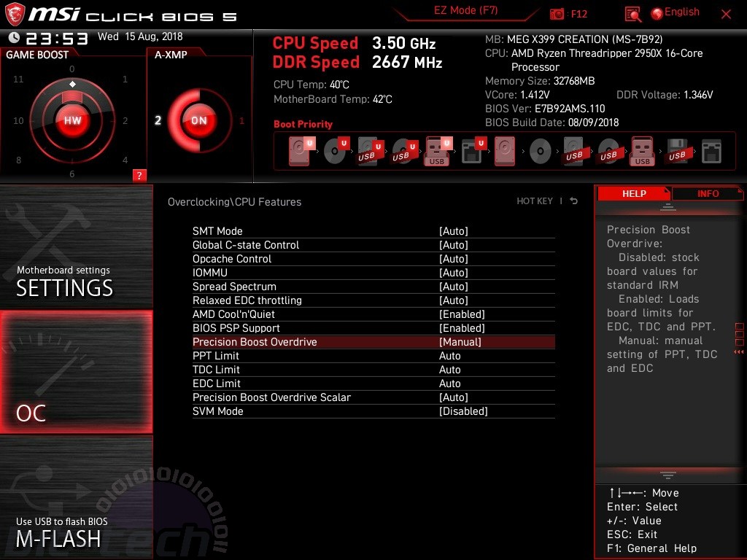This screenshot has height=560, width=747.
Task: Select the legacy USB floppy boot device
Action: pyautogui.click(x=678, y=151)
